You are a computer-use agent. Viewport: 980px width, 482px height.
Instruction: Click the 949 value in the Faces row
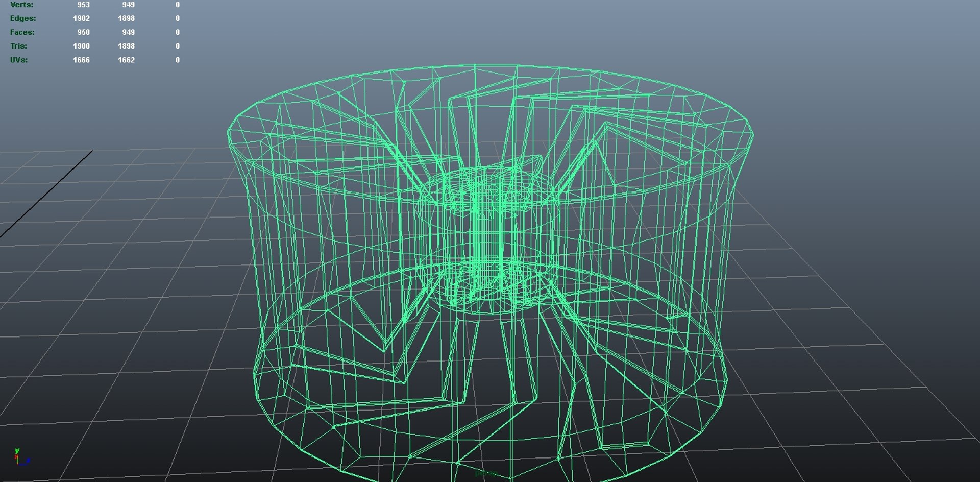(128, 32)
